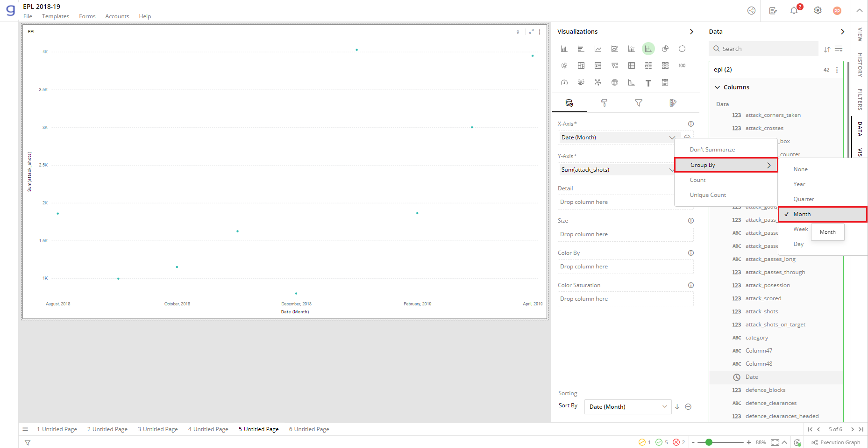868x448 pixels.
Task: Select the combo bar-line chart visualization
Action: click(631, 49)
